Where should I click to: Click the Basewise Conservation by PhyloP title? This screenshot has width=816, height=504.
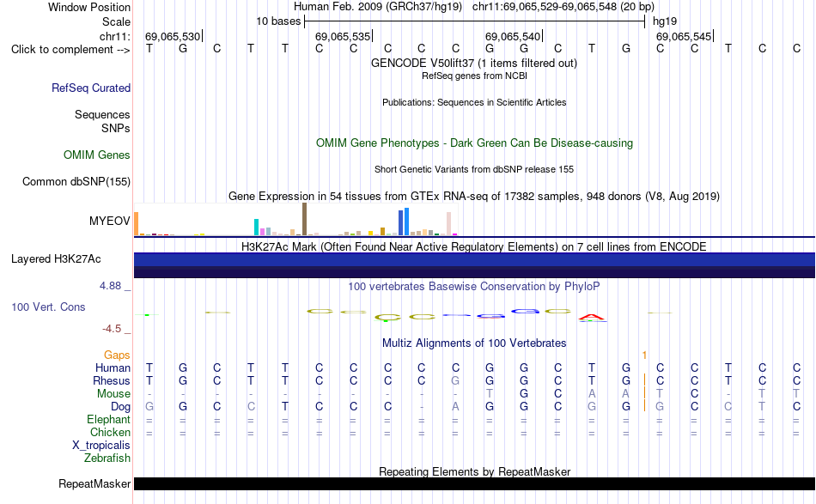point(474,287)
